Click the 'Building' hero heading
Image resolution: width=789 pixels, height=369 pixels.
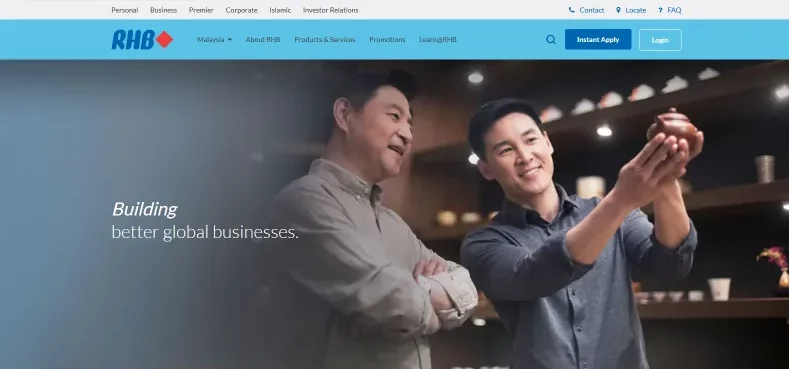coord(144,209)
